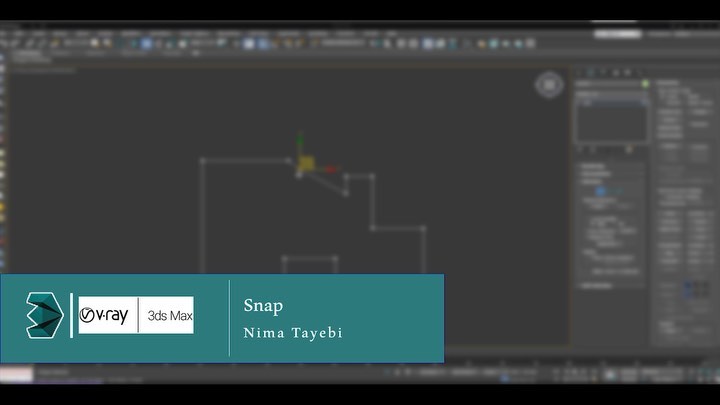Activate the blue Vertex sub-object button
The width and height of the screenshot is (720, 405).
coord(601,191)
